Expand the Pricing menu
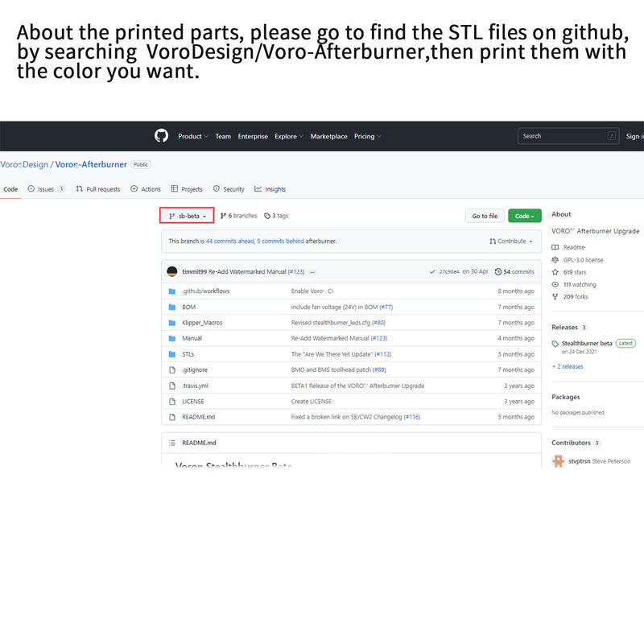644x644 pixels. pyautogui.click(x=368, y=136)
